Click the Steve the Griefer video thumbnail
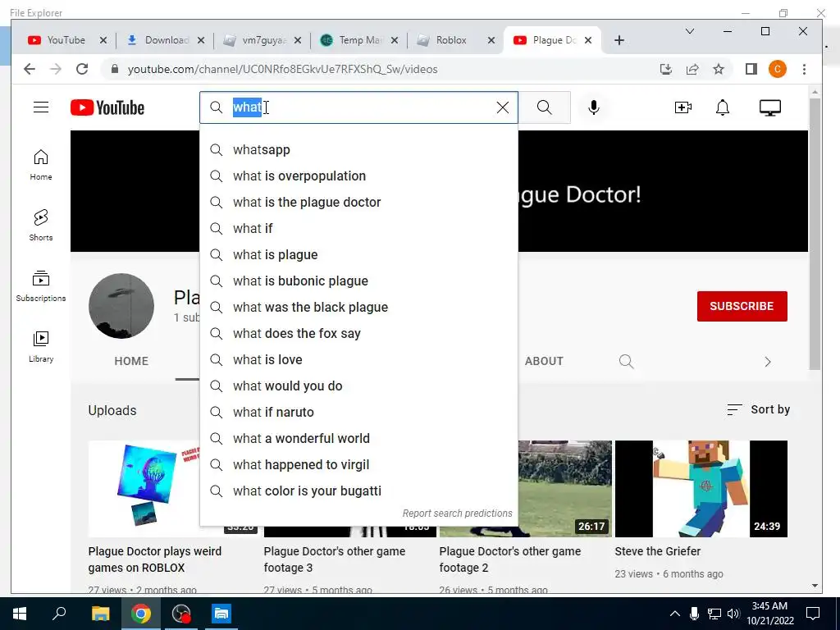 point(701,489)
